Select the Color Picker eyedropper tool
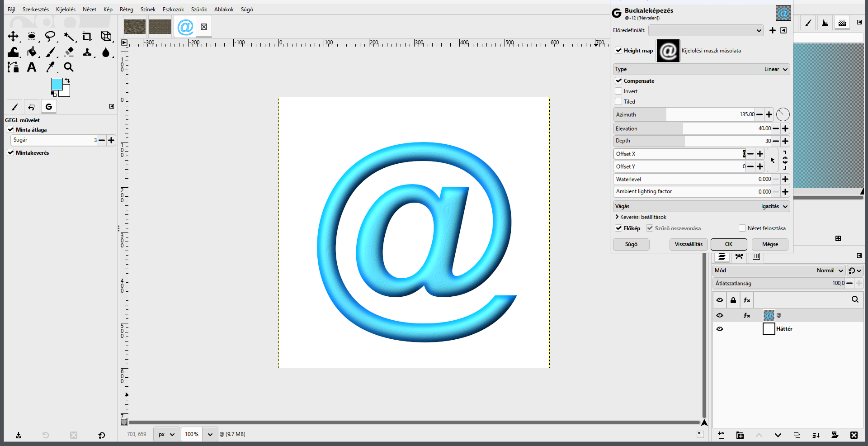868x446 pixels. [x=50, y=67]
